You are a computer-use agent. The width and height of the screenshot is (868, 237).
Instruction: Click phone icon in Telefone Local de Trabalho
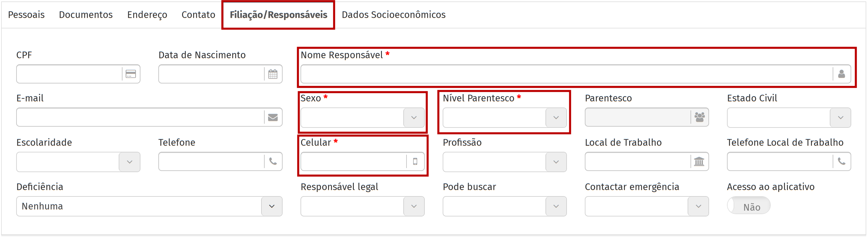click(841, 161)
